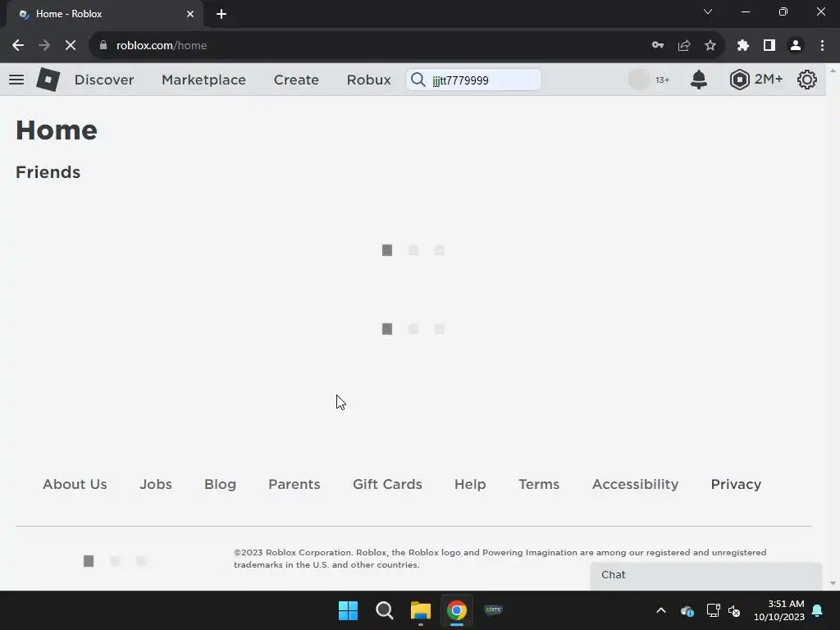Open the Marketplace page
The image size is (840, 630).
[203, 80]
